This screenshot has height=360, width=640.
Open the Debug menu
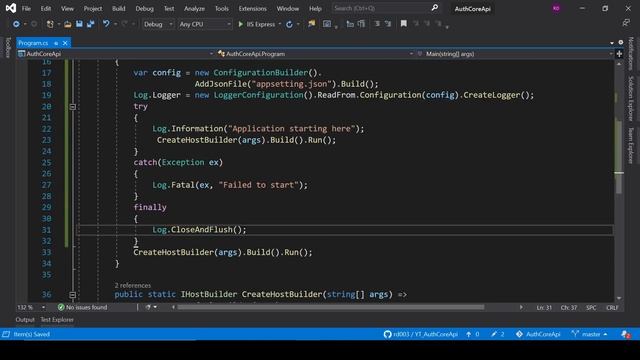click(144, 8)
